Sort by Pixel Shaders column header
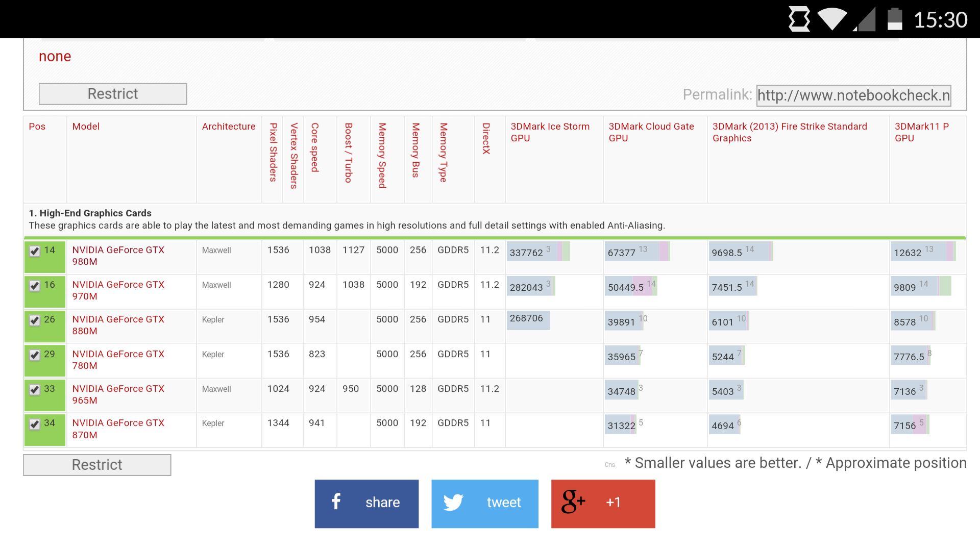Screen dimensions: 980x551 coord(273,152)
